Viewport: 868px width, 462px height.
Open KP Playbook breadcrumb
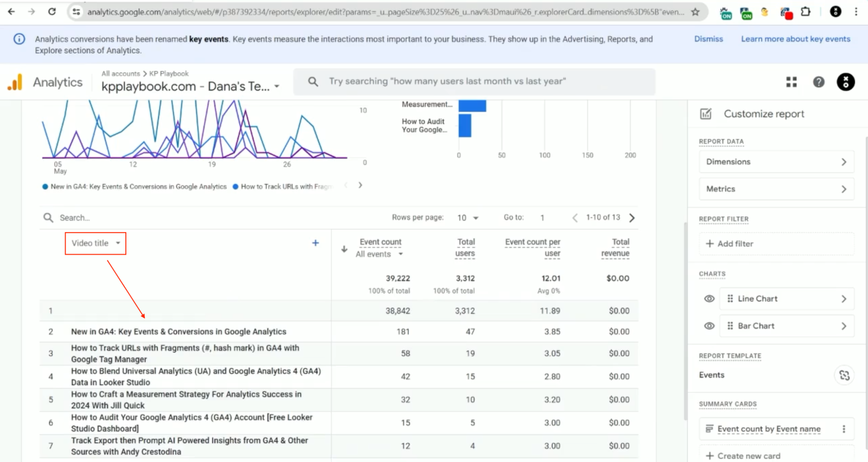point(169,73)
